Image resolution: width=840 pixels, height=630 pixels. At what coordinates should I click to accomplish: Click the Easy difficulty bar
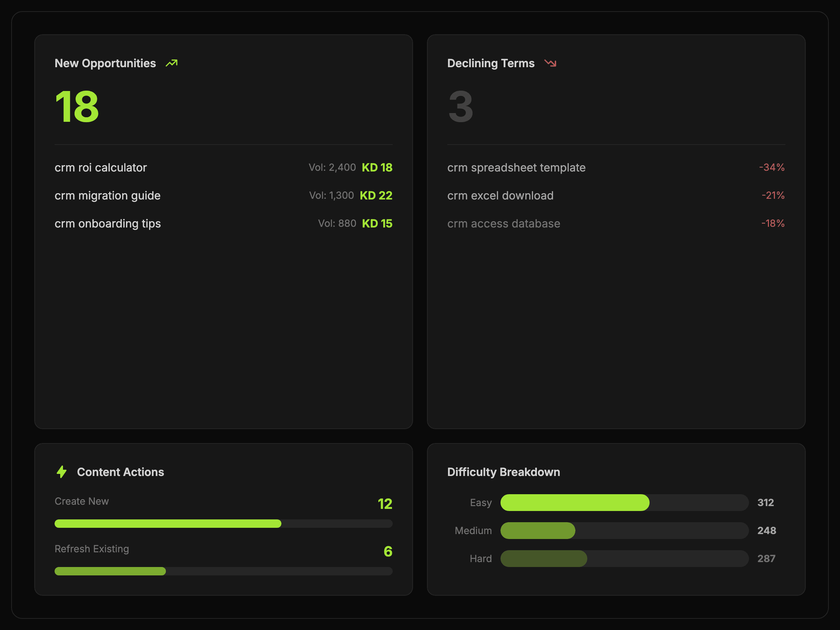coord(624,502)
